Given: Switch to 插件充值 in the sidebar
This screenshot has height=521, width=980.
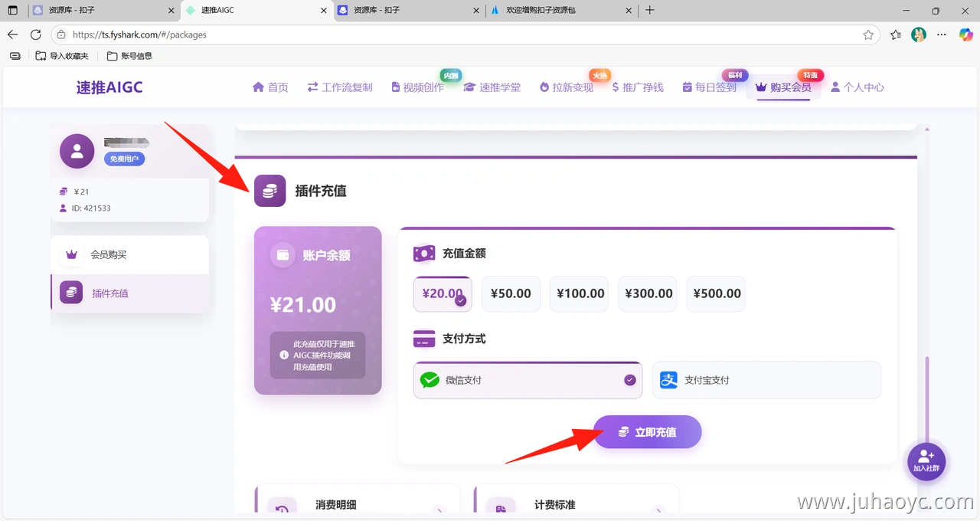Looking at the screenshot, I should coord(130,293).
